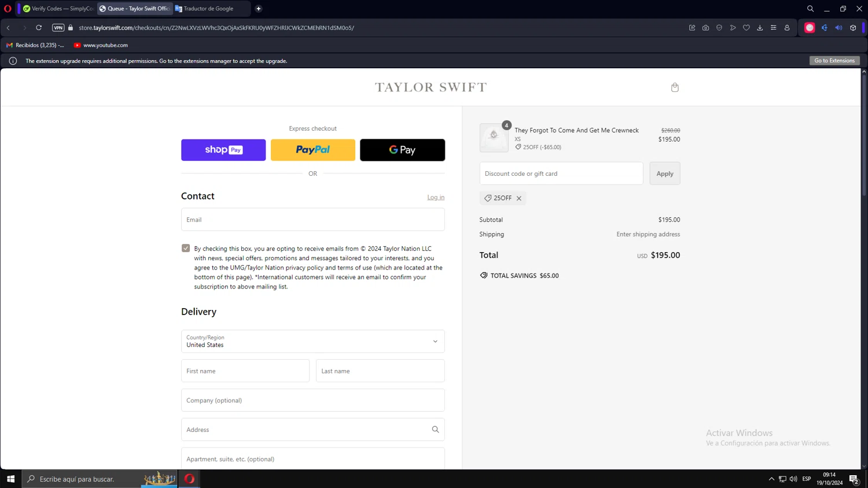
Task: Pay with Shop Pay express checkout
Action: (223, 150)
